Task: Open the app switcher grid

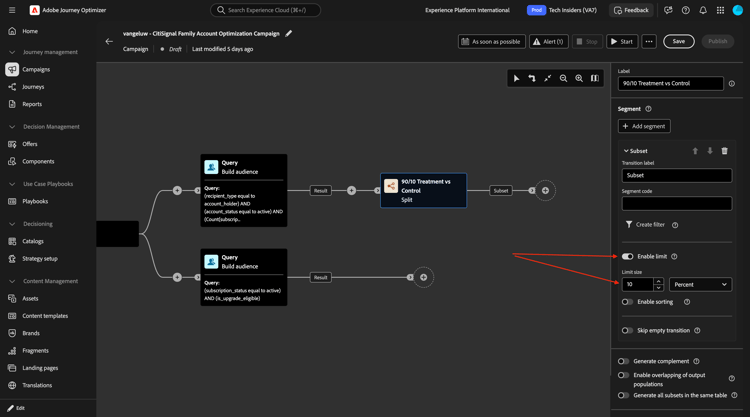Action: coord(720,10)
